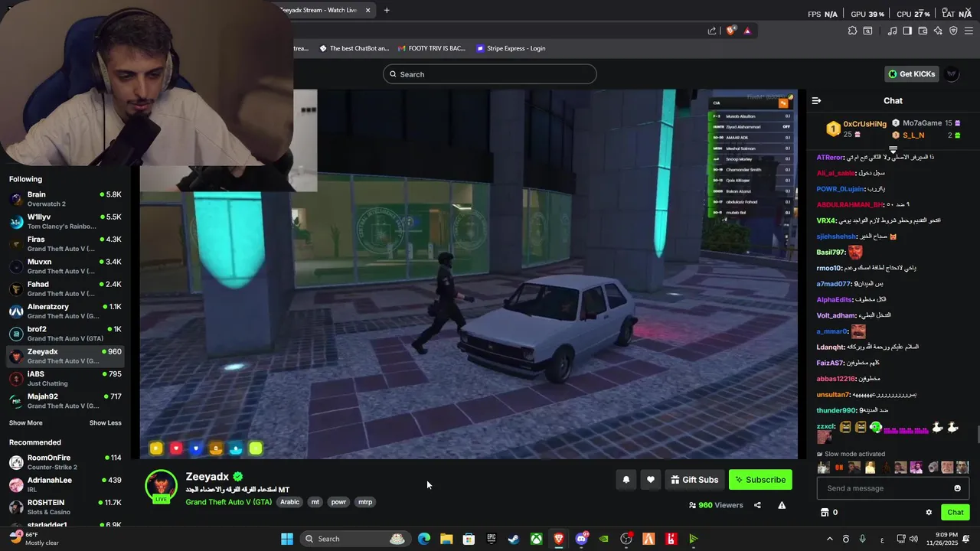Click the report stream warning icon
The height and width of the screenshot is (551, 980).
pos(782,505)
